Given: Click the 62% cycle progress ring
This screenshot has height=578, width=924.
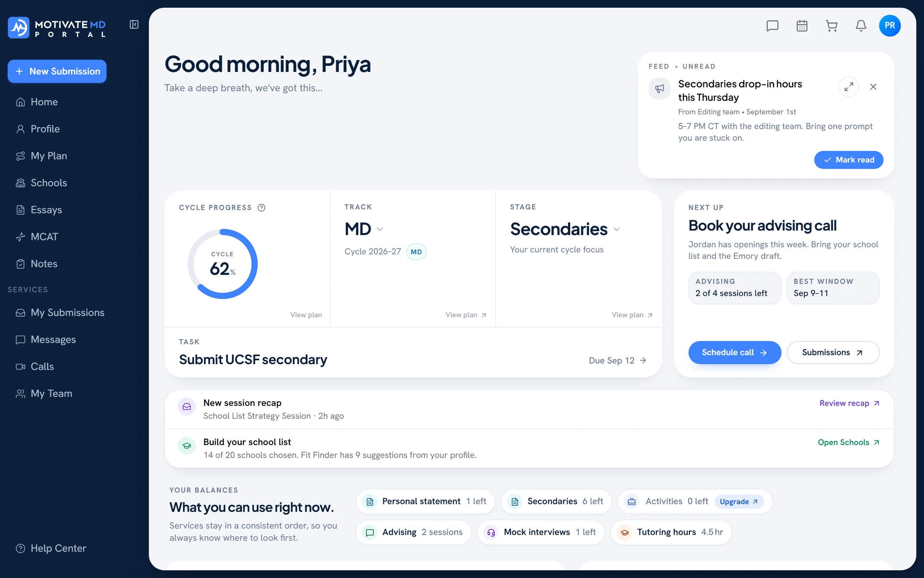Looking at the screenshot, I should 223,264.
